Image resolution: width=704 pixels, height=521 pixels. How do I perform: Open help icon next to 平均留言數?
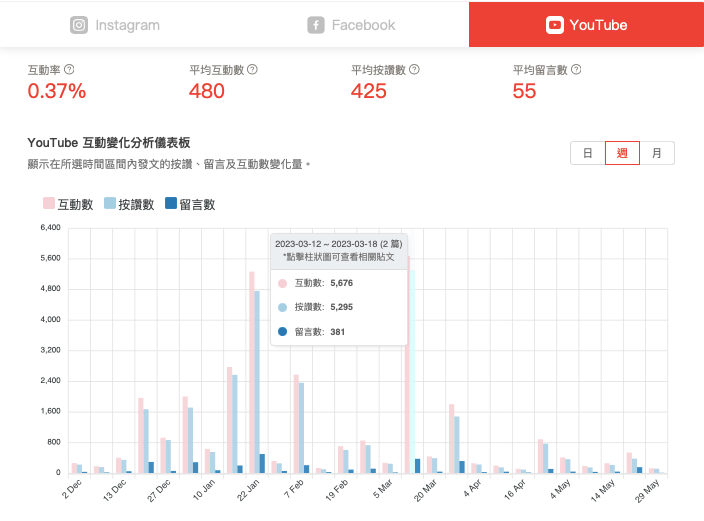(x=576, y=70)
